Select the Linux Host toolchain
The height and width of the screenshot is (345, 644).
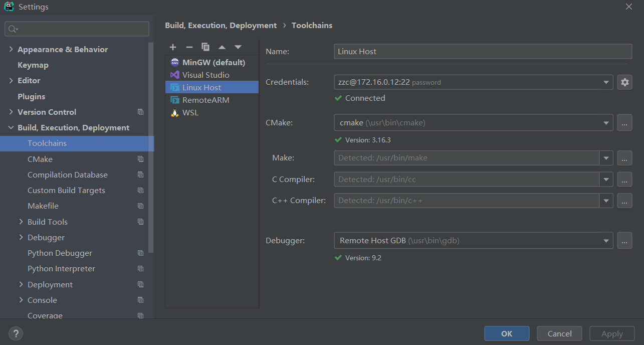pyautogui.click(x=212, y=87)
